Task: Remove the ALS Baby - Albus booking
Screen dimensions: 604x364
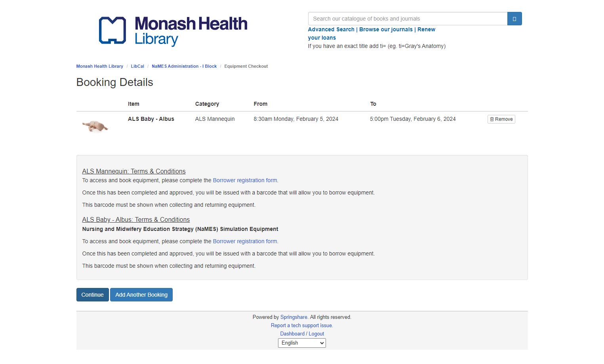Action: (501, 119)
